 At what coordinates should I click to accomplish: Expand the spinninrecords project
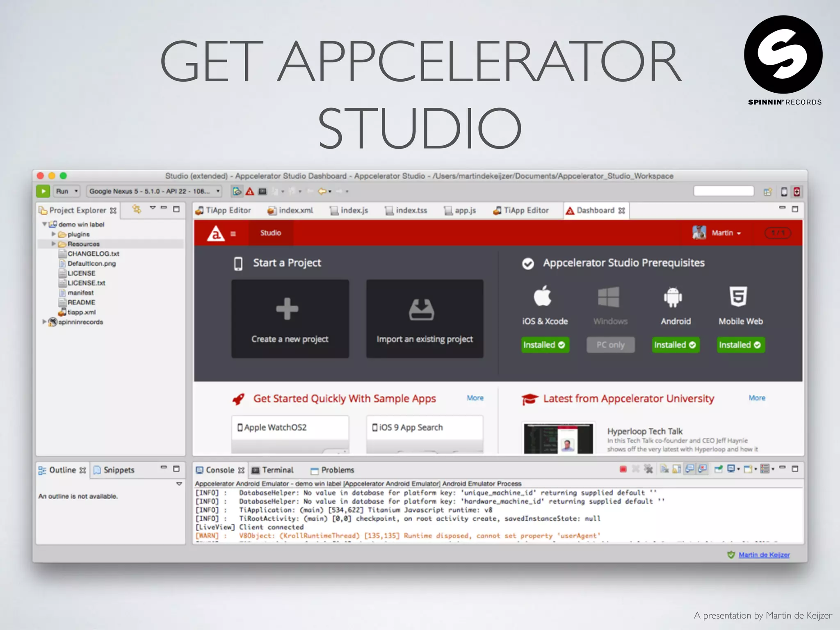[x=44, y=322]
